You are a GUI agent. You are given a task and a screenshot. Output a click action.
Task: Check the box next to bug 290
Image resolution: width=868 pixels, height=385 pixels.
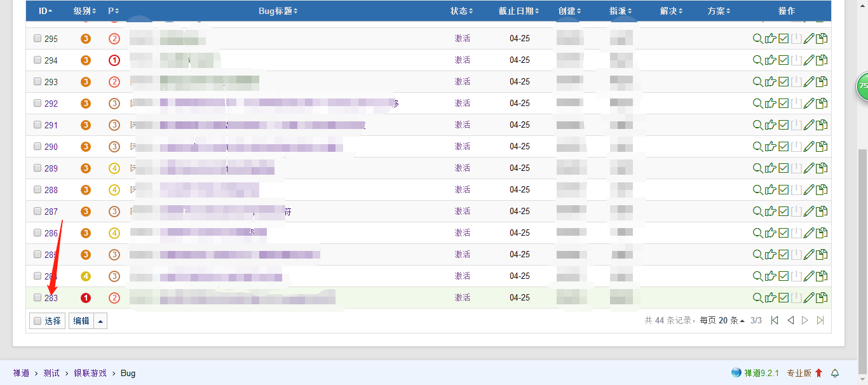(37, 147)
